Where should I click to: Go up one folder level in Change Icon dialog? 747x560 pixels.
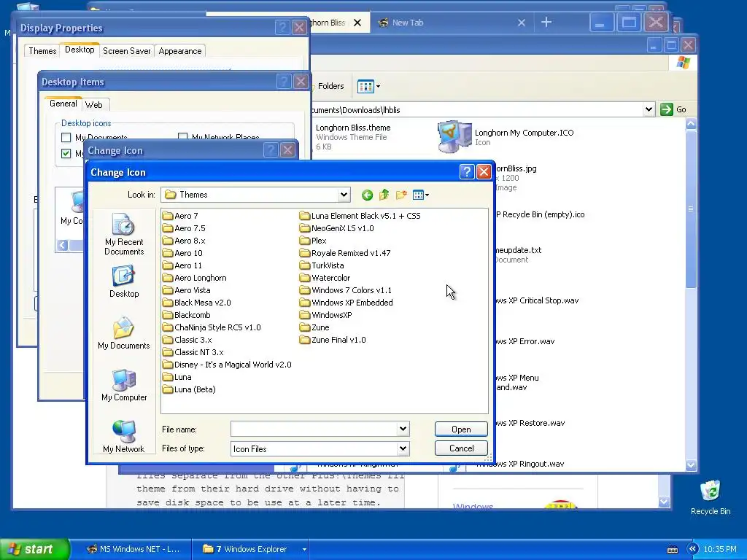pyautogui.click(x=384, y=195)
